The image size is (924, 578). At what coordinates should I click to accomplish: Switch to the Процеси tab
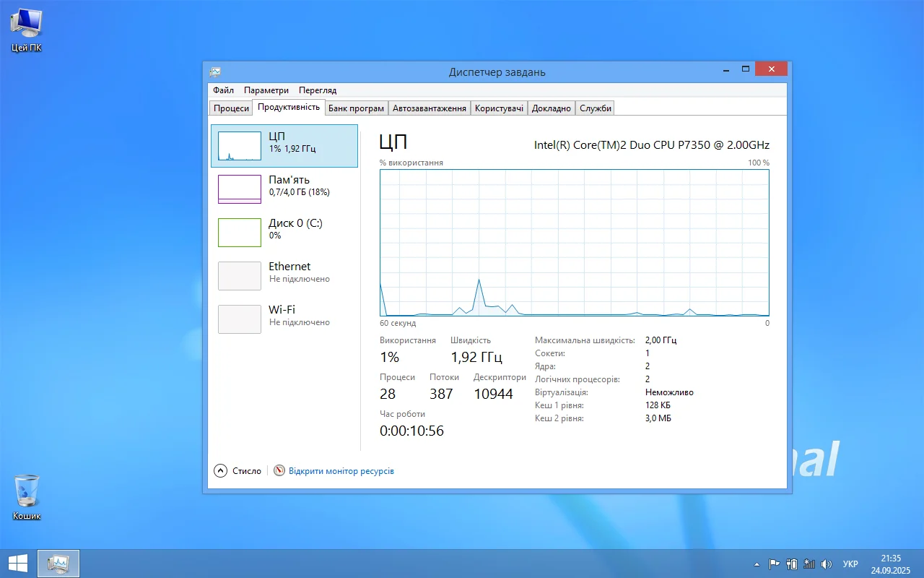click(x=231, y=108)
